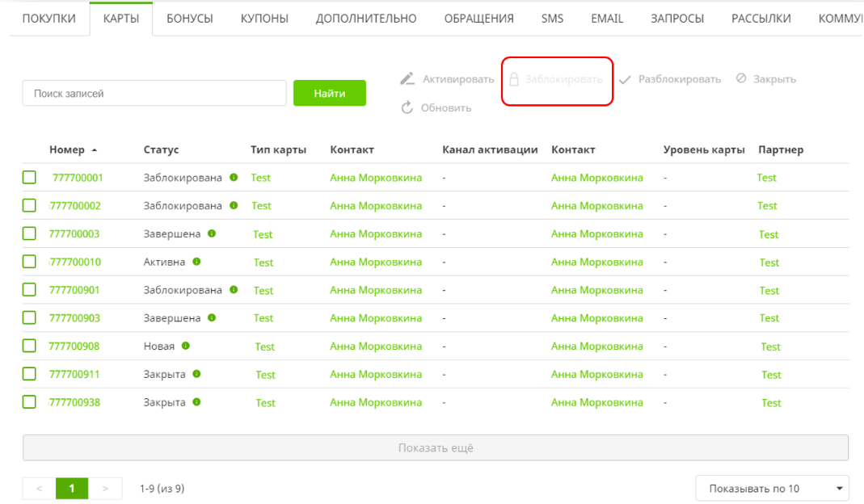Click the Закрыть circle-slash icon
Screen dimensions: 864x504
741,78
